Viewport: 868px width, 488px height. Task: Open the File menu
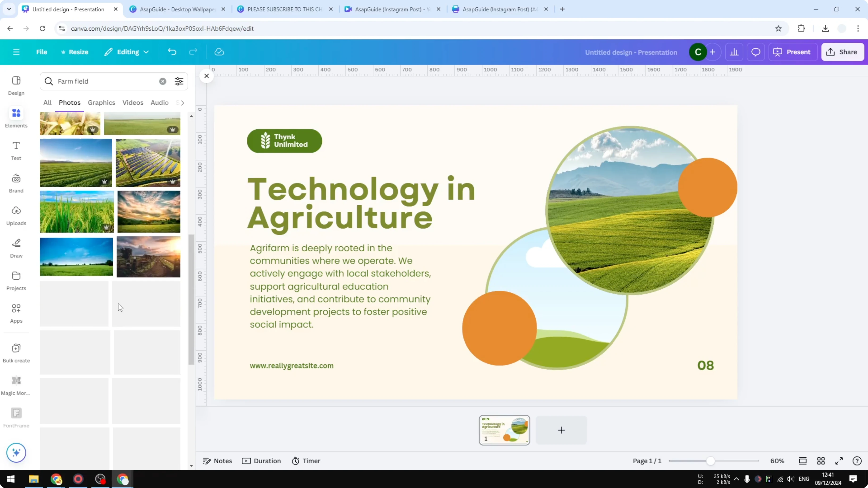[42, 52]
